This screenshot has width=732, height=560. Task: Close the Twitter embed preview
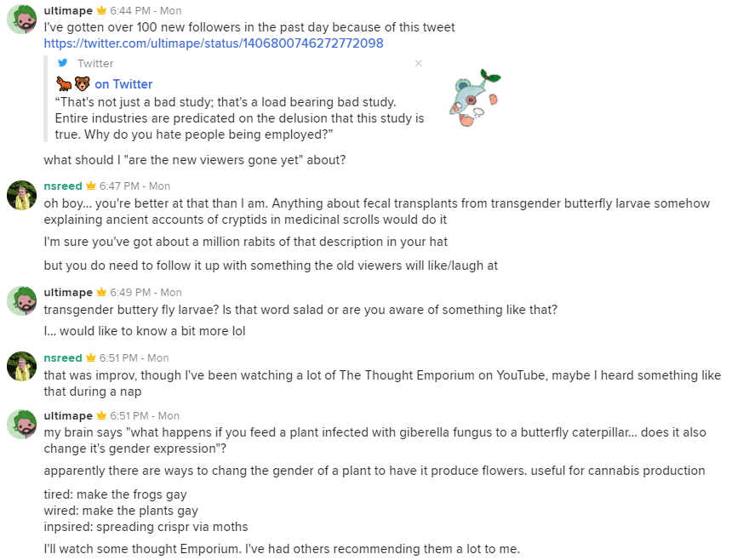(418, 64)
